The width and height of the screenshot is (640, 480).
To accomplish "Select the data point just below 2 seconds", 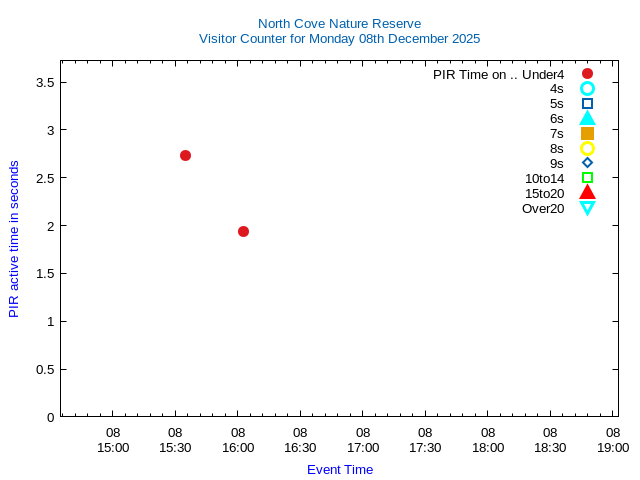I will pyautogui.click(x=243, y=231).
